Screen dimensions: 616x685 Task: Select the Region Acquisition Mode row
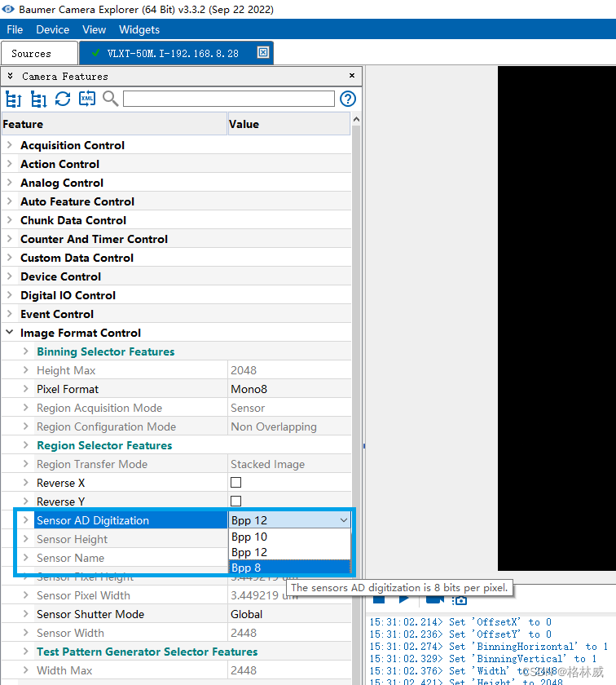(176, 408)
